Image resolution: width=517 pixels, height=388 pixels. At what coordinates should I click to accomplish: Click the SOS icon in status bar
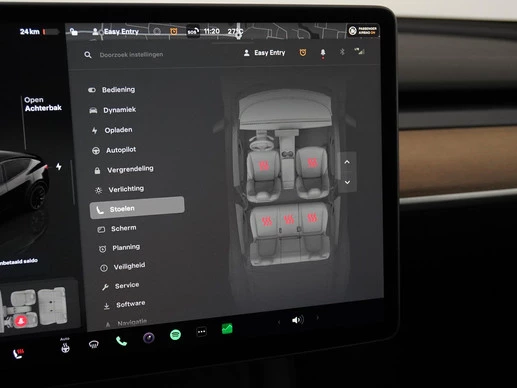pos(193,32)
